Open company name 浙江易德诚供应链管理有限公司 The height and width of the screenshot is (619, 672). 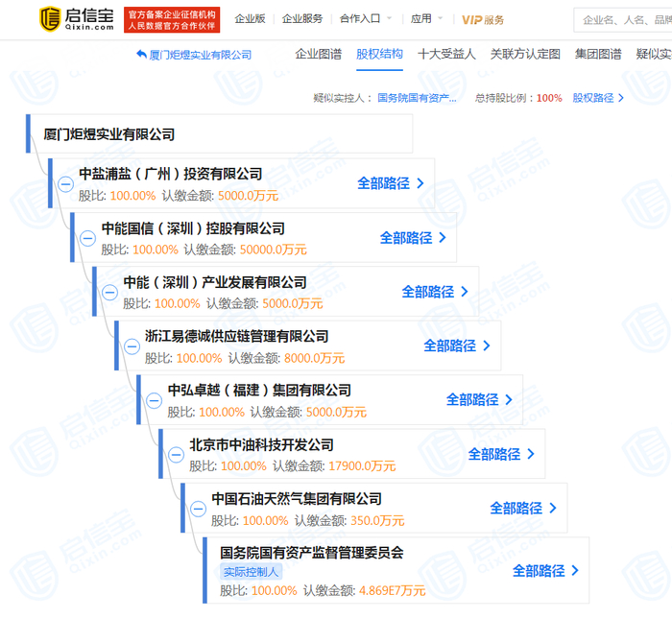pos(236,336)
